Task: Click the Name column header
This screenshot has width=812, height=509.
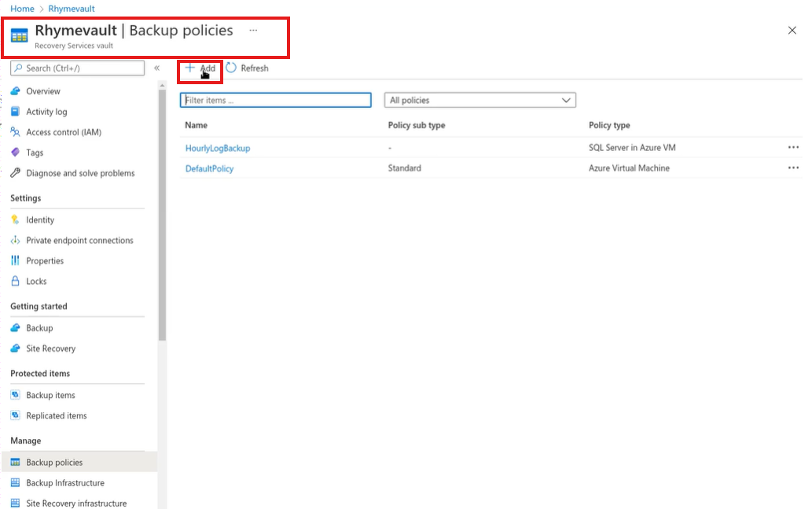Action: click(x=197, y=125)
